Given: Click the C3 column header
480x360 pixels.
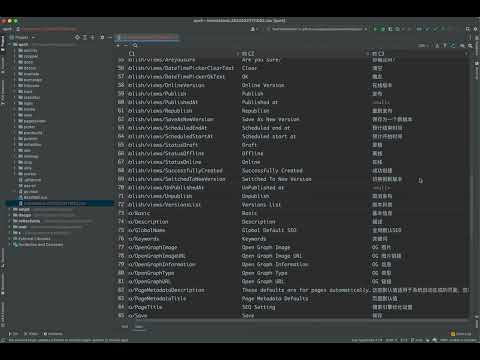Looking at the screenshot, I should (x=379, y=53).
